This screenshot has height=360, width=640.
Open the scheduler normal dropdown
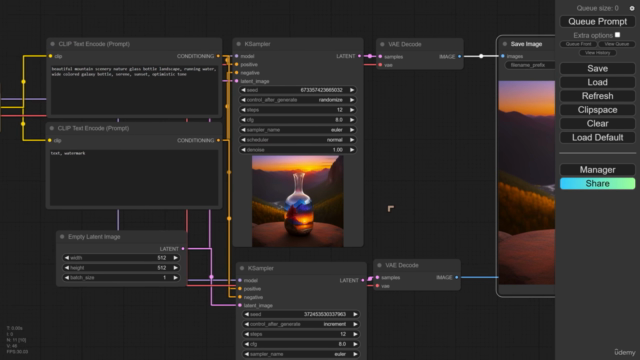coord(298,140)
